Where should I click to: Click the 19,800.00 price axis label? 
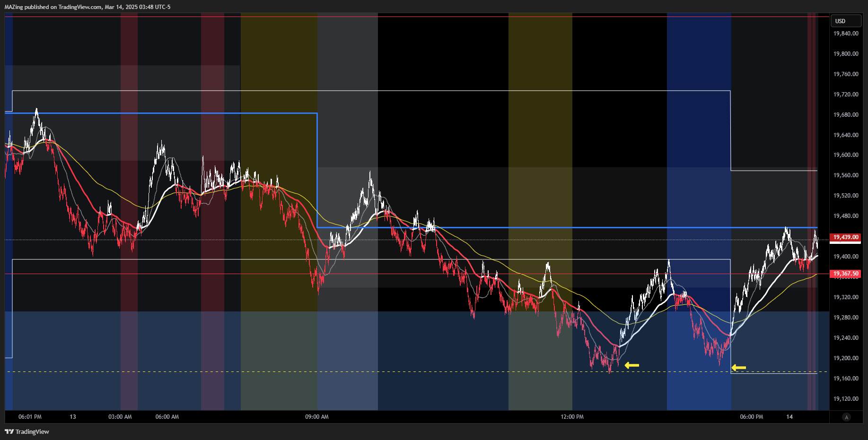[846, 54]
